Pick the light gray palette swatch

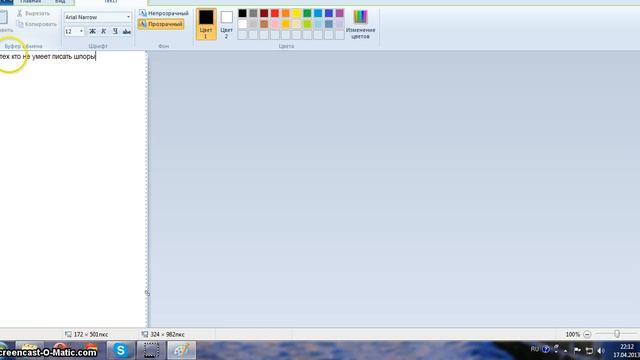pyautogui.click(x=253, y=24)
